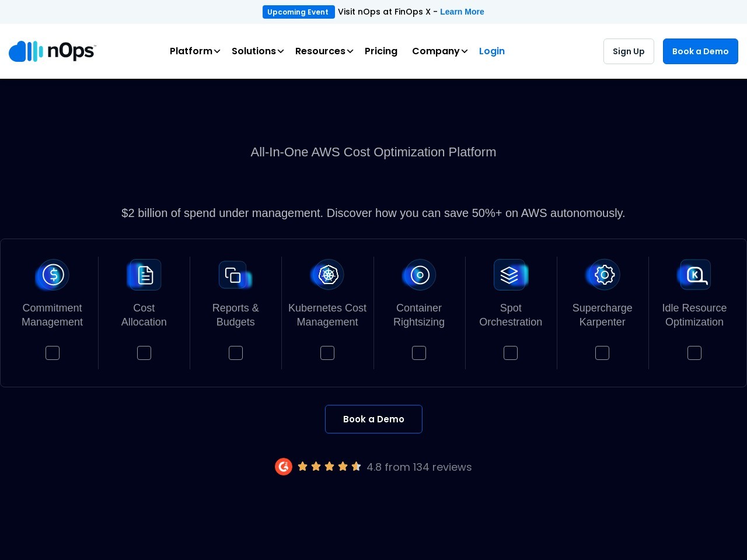Click the nOps logo
The width and height of the screenshot is (747, 560).
[x=53, y=51]
